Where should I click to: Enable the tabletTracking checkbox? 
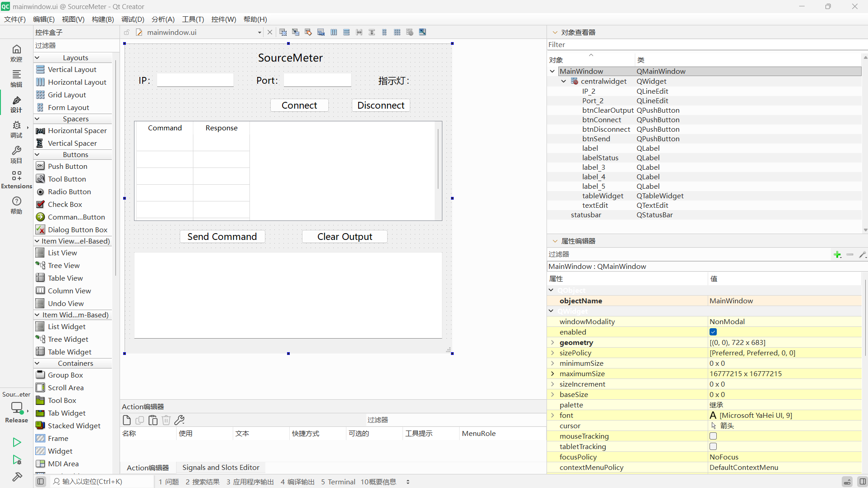pos(714,446)
